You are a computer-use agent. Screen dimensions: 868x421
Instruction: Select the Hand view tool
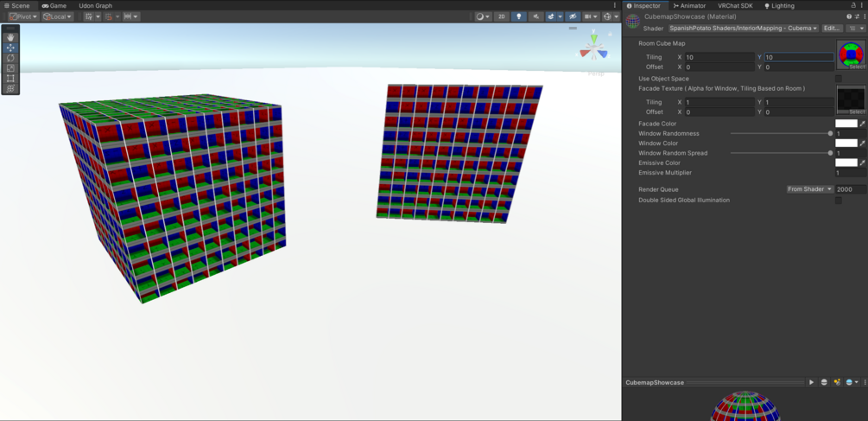[x=10, y=38]
